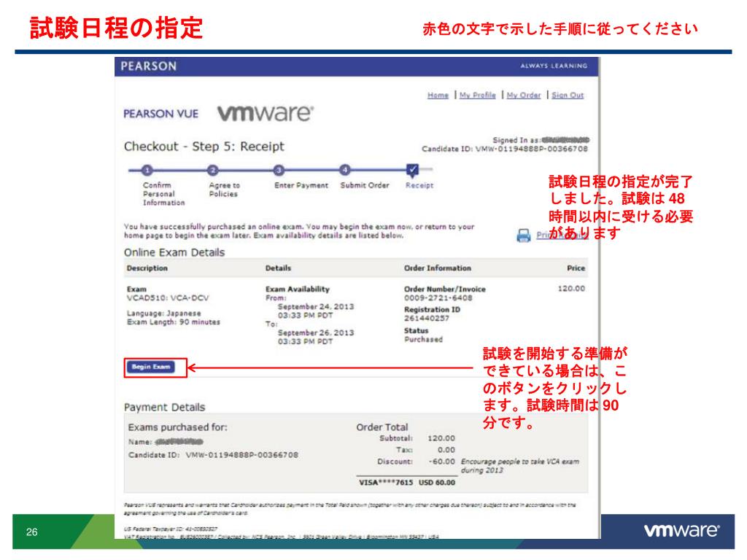Screen dimensions: 747x560
Task: Click the Pearson VUE logo
Action: (x=160, y=114)
